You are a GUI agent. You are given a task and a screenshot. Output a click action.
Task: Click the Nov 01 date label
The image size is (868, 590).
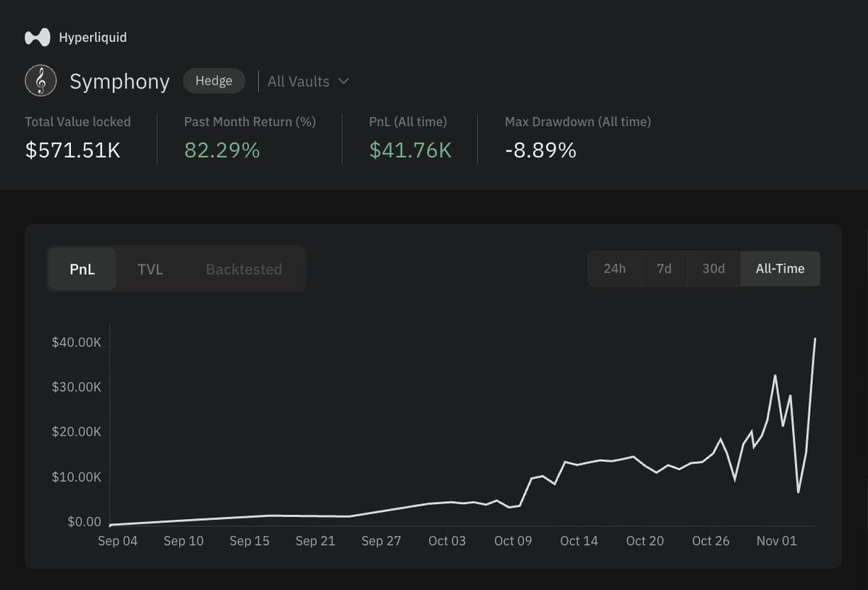tap(777, 541)
